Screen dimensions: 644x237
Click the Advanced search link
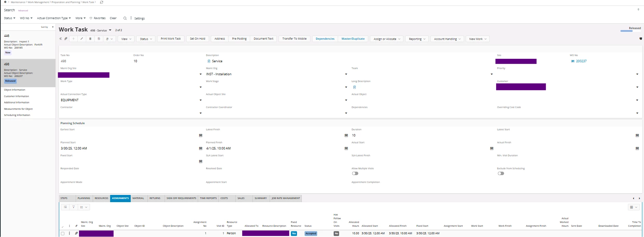pos(23,11)
